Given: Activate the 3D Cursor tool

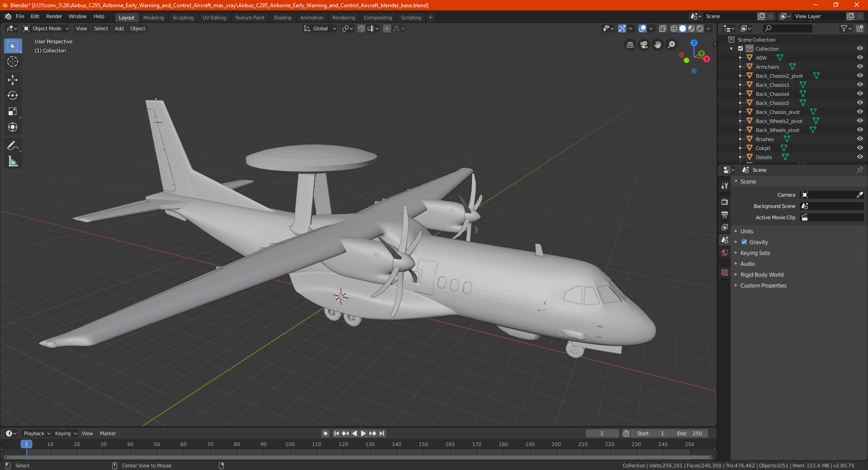Looking at the screenshot, I should pyautogui.click(x=13, y=61).
